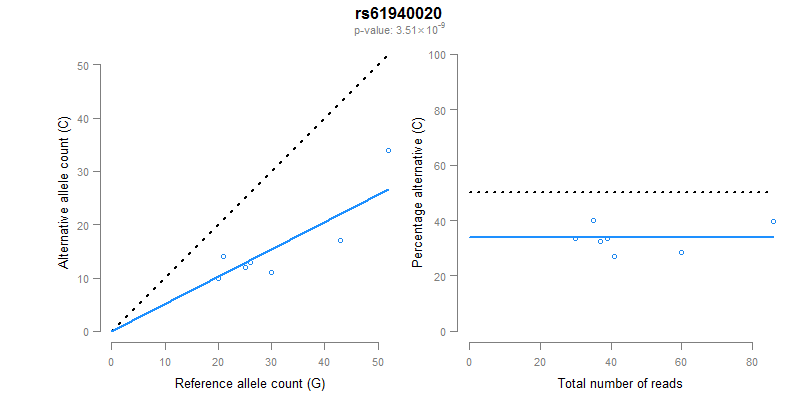The height and width of the screenshot is (400, 800).
Task: Select the data point at 60 total reads
Action: [x=681, y=252]
